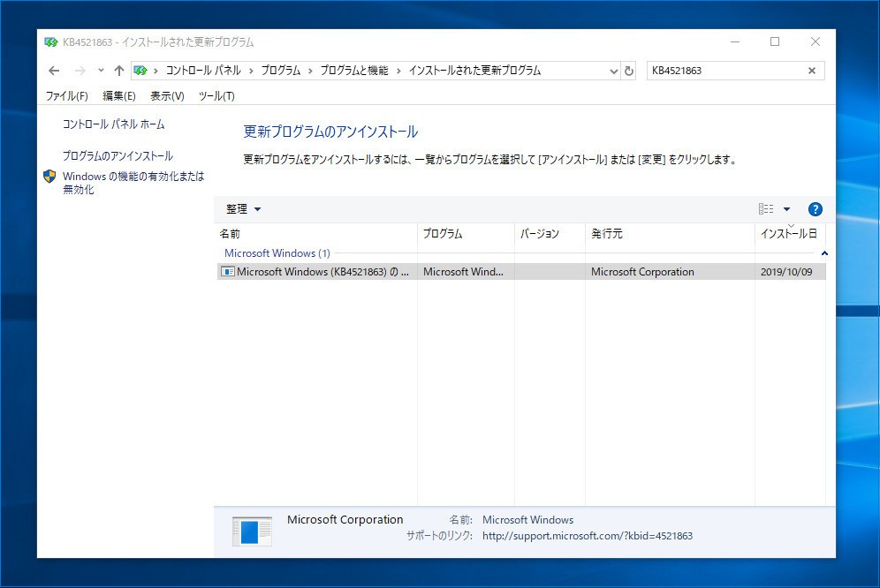The width and height of the screenshot is (880, 588).
Task: Click the title bar window icon
Action: tap(51, 42)
